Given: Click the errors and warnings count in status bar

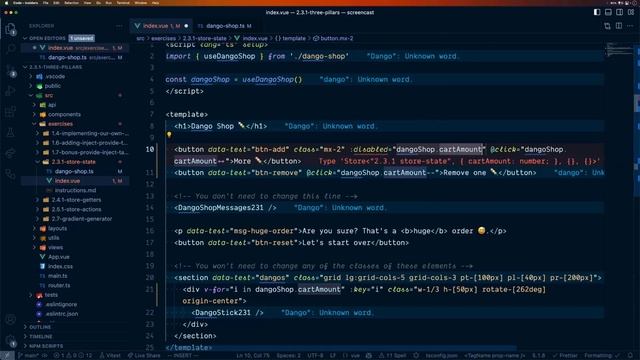Looking at the screenshot, I should pos(73,356).
